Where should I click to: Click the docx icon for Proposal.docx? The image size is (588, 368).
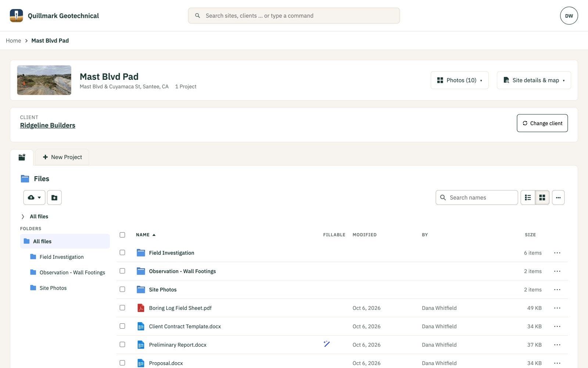[x=141, y=363]
